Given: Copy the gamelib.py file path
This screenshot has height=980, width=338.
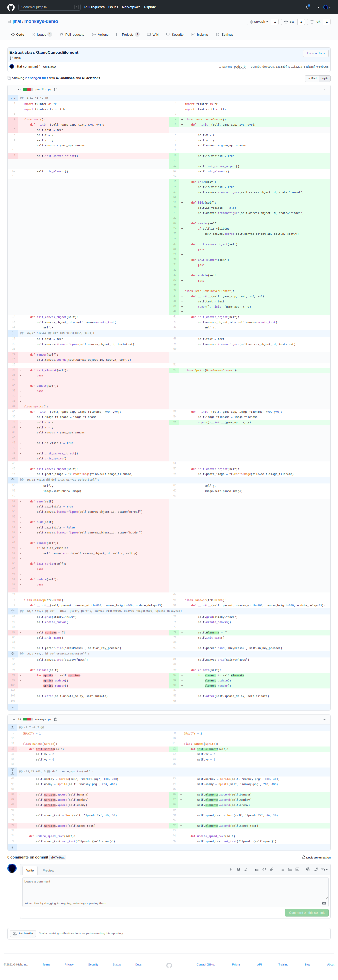Looking at the screenshot, I should pyautogui.click(x=56, y=90).
